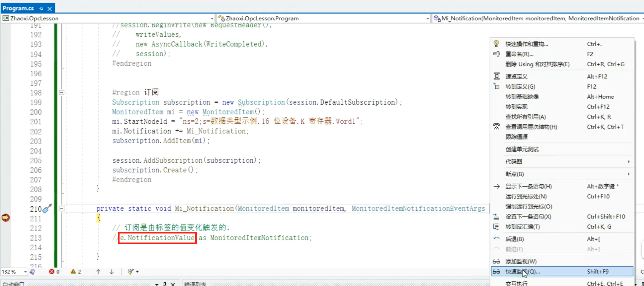Go to next issue with down arrow
The height and width of the screenshot is (286, 644).
(112, 272)
